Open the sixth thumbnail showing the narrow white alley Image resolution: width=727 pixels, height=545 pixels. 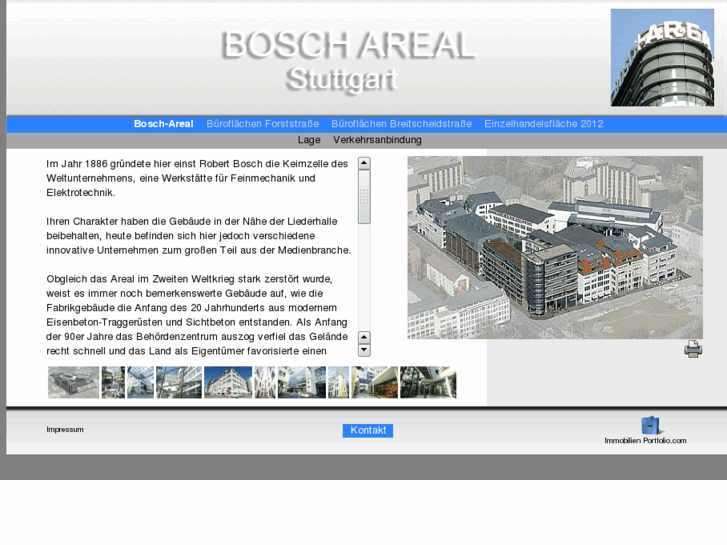pyautogui.click(x=265, y=382)
